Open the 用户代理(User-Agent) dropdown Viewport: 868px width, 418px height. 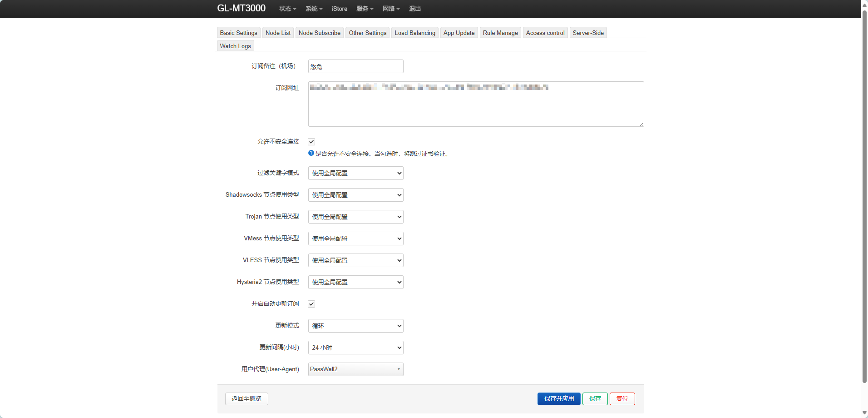pyautogui.click(x=355, y=369)
